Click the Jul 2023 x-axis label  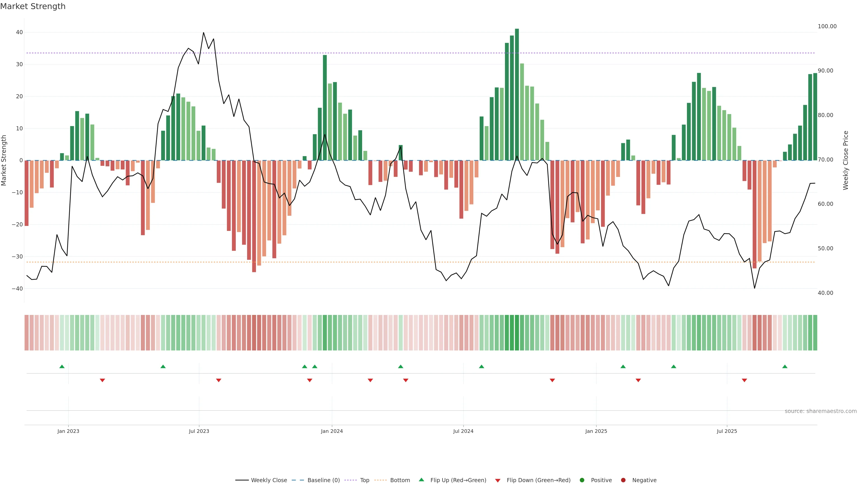coord(199,431)
